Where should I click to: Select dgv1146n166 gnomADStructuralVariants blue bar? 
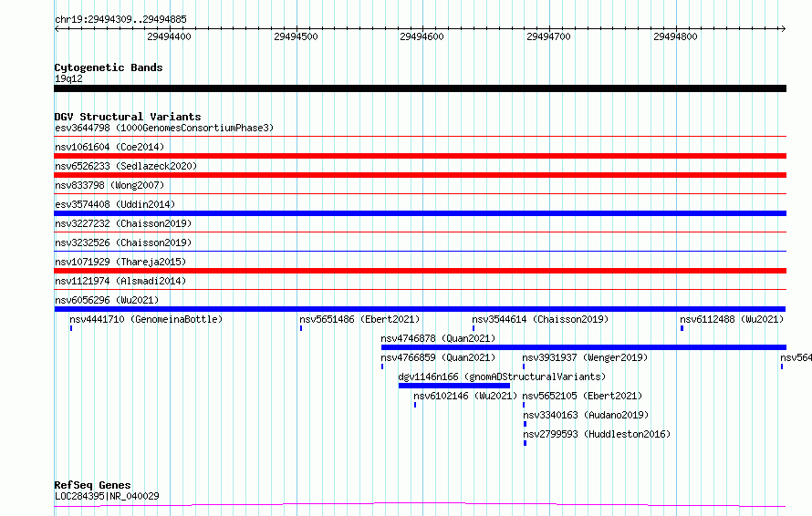pos(454,386)
